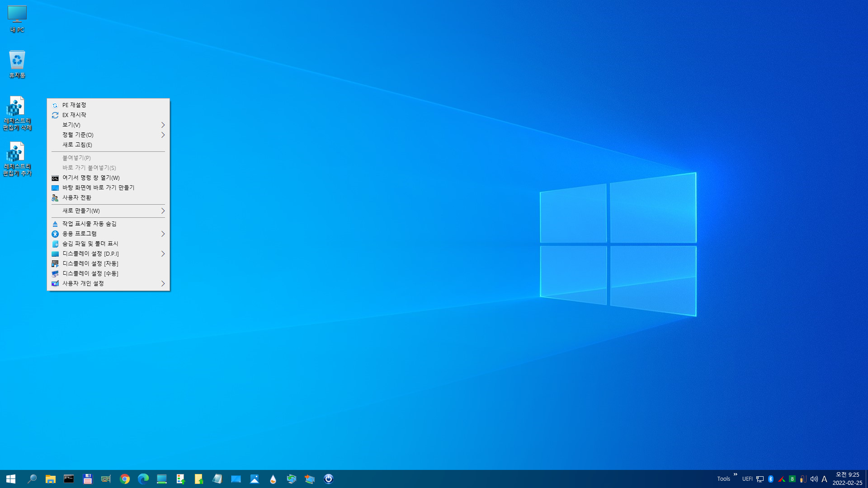Open the notepad icon in taskbar

point(217,479)
